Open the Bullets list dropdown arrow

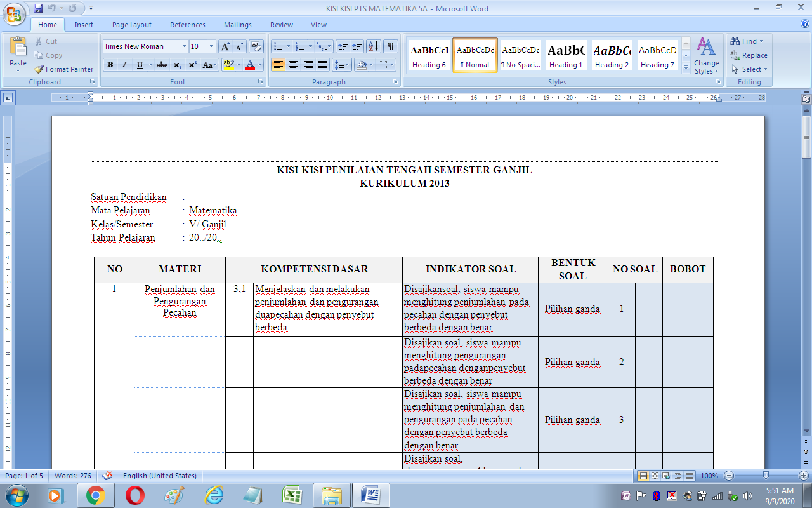point(288,46)
